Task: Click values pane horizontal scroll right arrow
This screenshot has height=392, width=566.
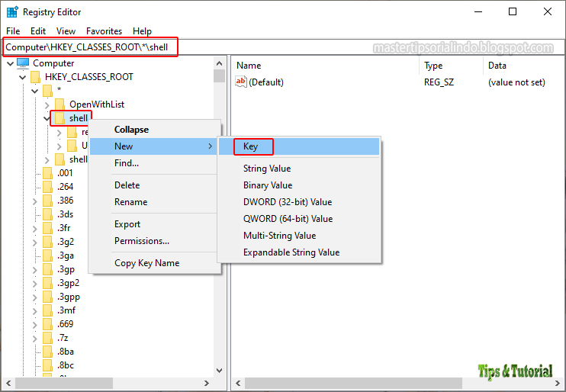Action: [x=556, y=383]
